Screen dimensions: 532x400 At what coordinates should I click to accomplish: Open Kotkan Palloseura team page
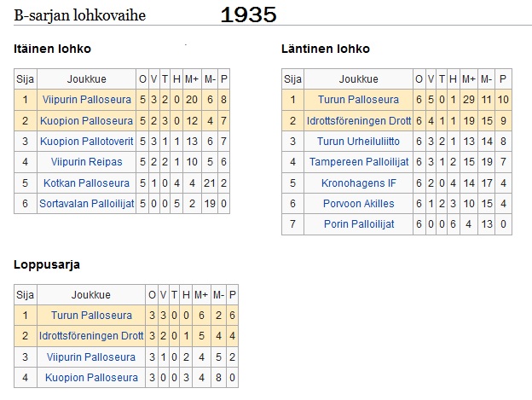86,183
